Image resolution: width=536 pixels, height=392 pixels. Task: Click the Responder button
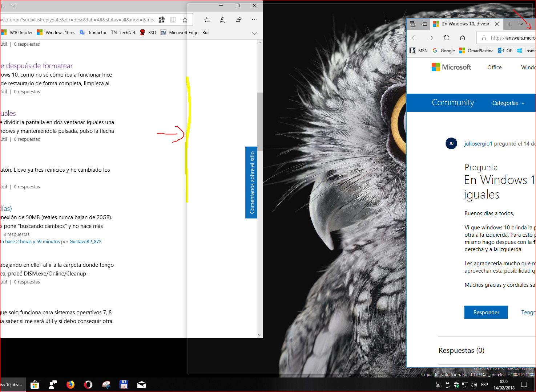point(486,312)
